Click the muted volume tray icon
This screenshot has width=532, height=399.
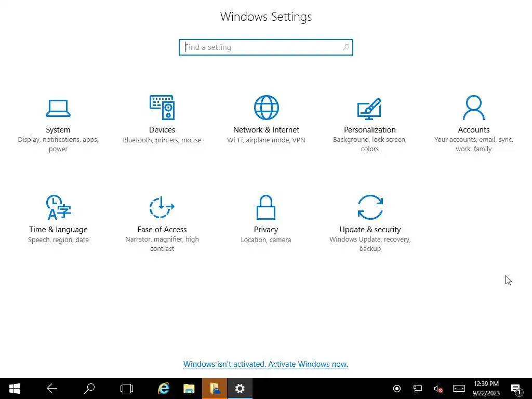(x=438, y=389)
